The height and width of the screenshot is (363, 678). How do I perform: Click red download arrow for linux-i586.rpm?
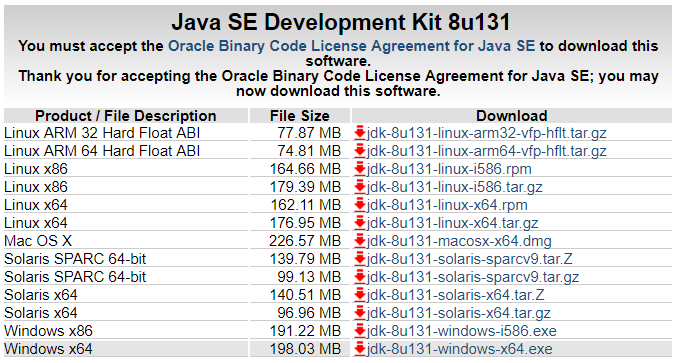[x=360, y=169]
